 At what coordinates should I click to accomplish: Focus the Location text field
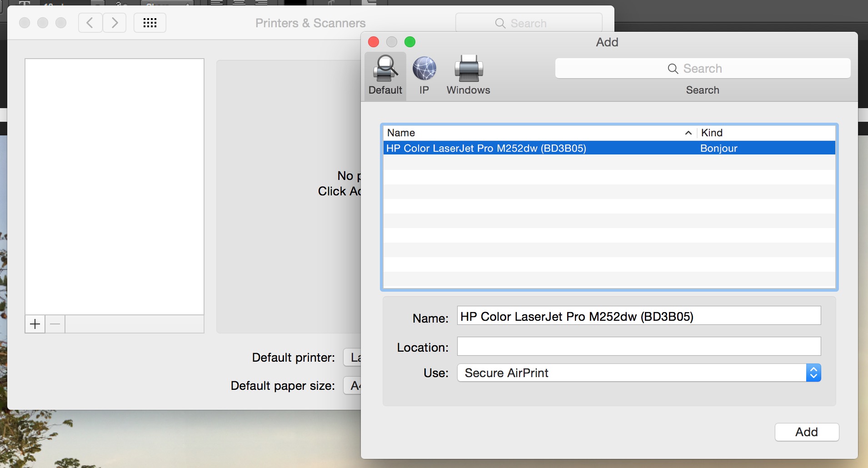[x=639, y=346]
